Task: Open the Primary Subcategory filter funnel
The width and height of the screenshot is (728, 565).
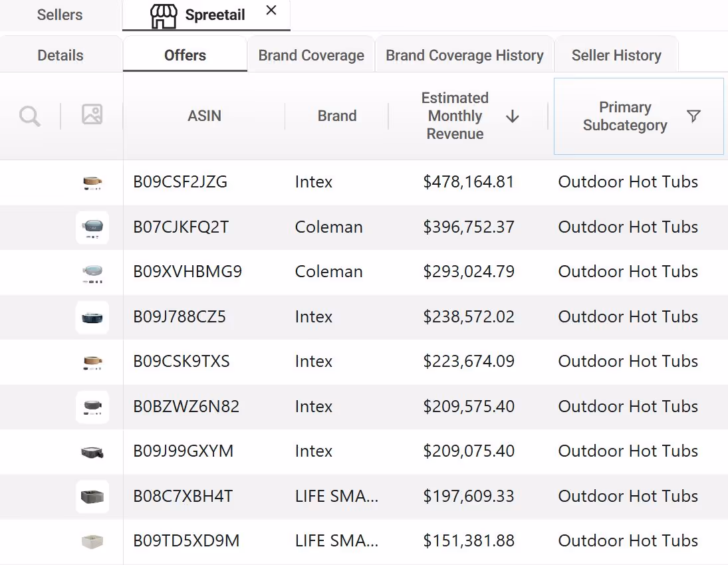Action: click(x=693, y=116)
